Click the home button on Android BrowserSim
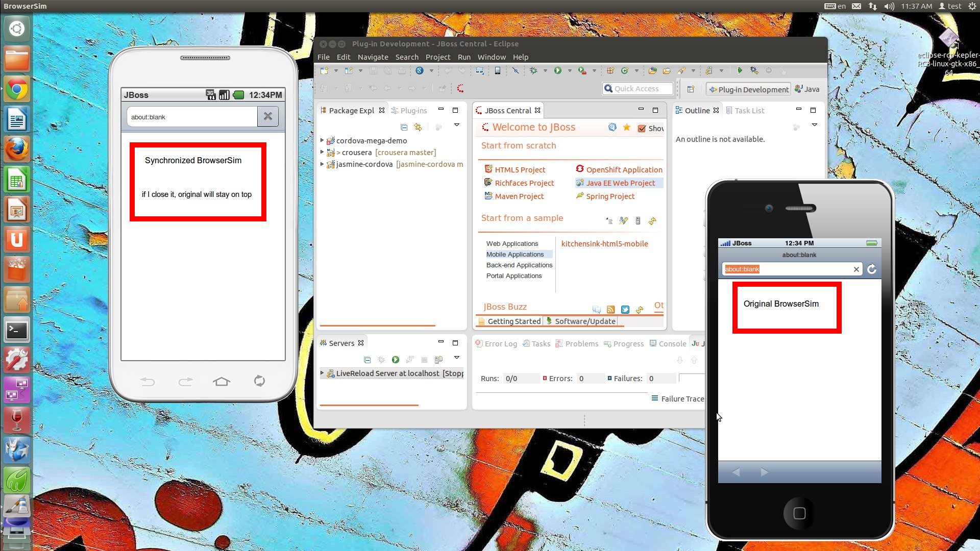Image resolution: width=980 pixels, height=551 pixels. [x=222, y=381]
